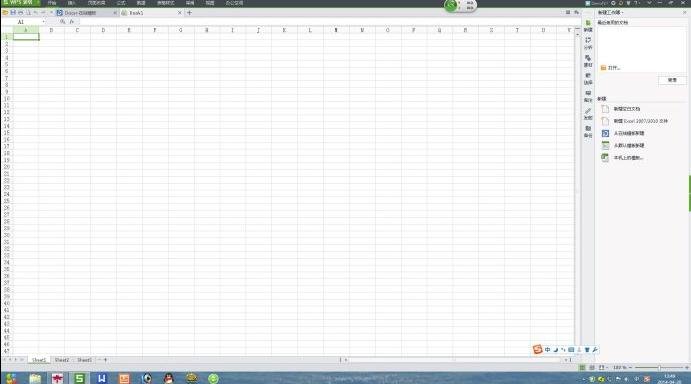This screenshot has width=691, height=384.
Task: Switch to normal view in status bar
Action: click(x=582, y=367)
